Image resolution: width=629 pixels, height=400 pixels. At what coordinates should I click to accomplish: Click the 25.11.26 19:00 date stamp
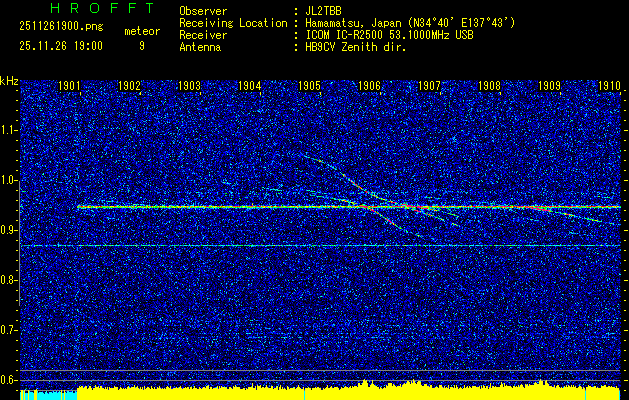58,45
